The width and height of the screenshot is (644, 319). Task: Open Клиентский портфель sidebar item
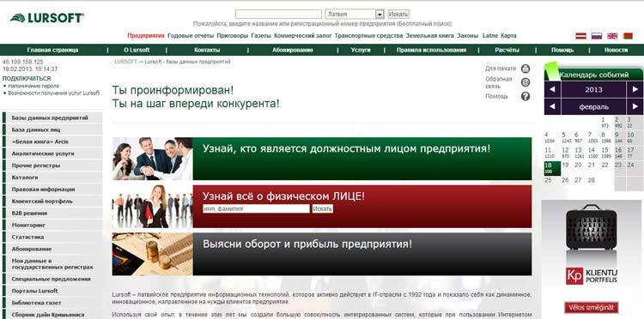tap(52, 202)
